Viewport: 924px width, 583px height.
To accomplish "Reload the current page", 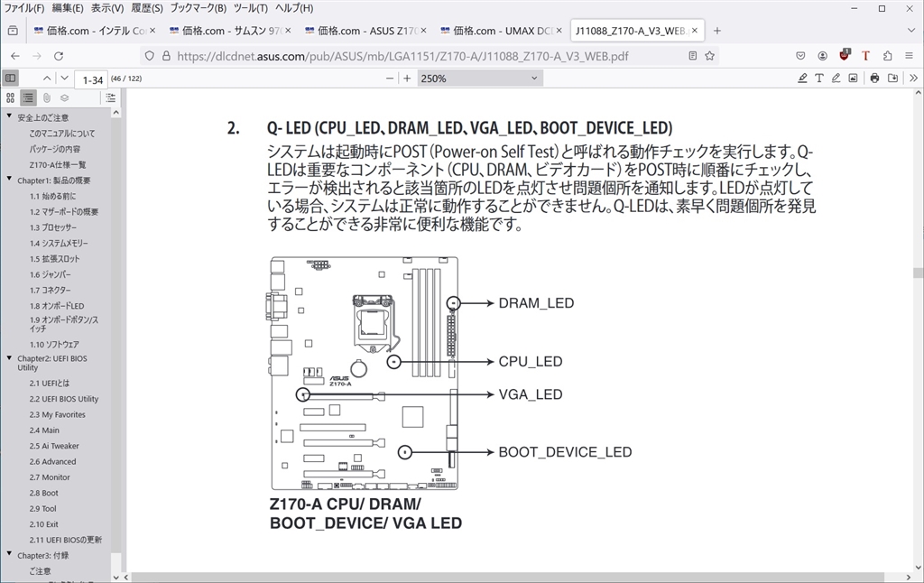I will 59,56.
